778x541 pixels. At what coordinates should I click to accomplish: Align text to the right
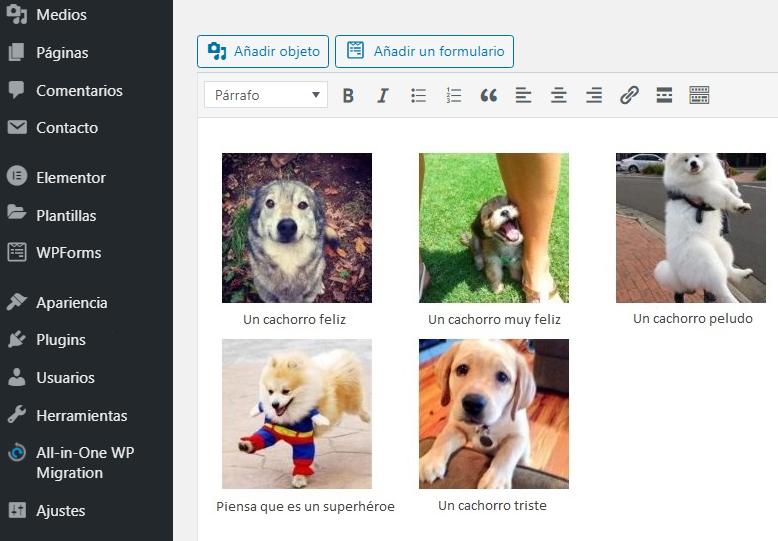click(593, 95)
